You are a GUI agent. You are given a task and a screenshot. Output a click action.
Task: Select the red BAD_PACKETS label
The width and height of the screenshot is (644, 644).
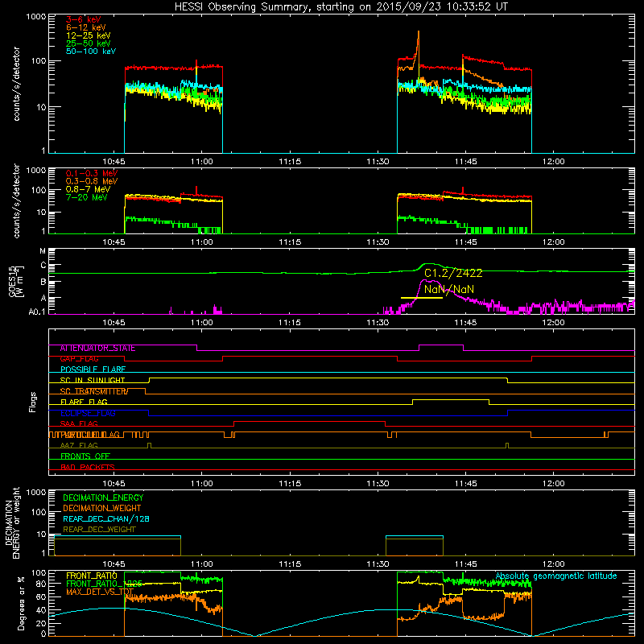88,467
